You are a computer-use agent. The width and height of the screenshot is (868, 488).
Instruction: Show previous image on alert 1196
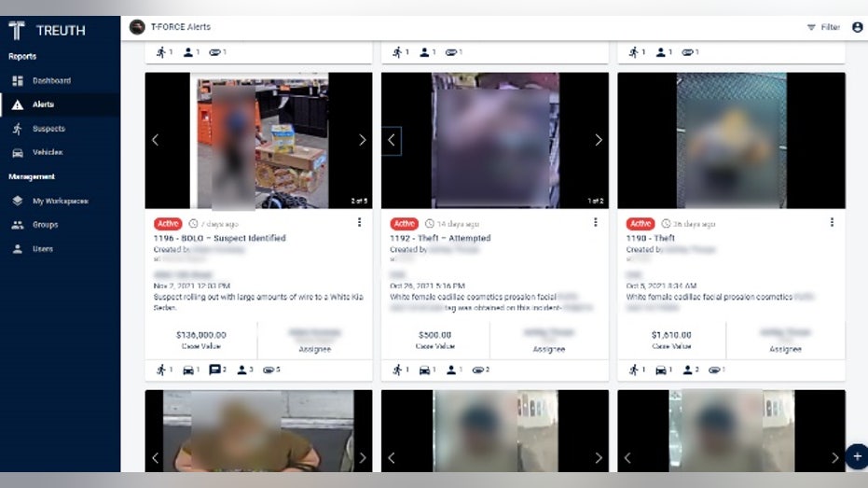coord(156,140)
